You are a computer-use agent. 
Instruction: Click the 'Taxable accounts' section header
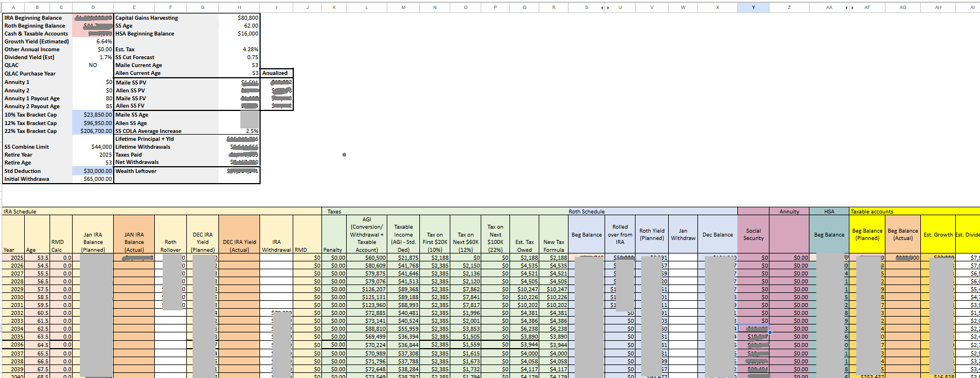click(871, 212)
